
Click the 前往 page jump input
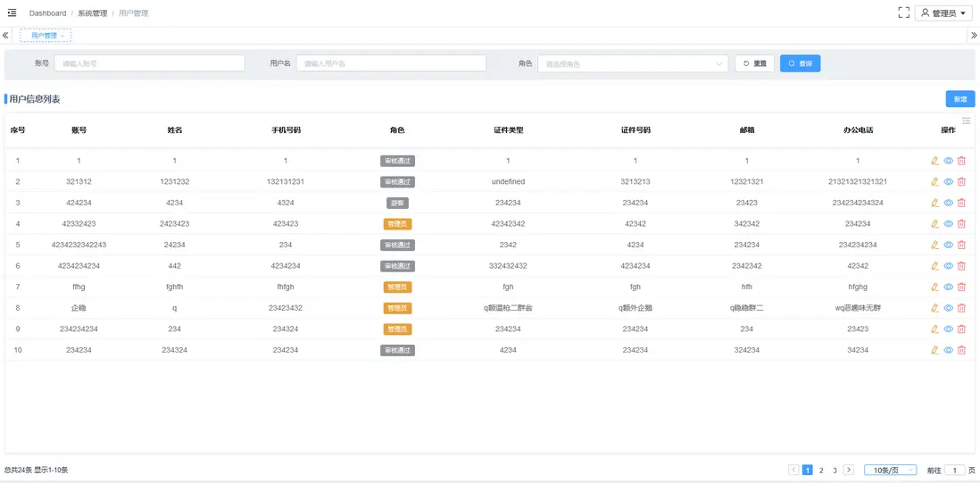(954, 470)
